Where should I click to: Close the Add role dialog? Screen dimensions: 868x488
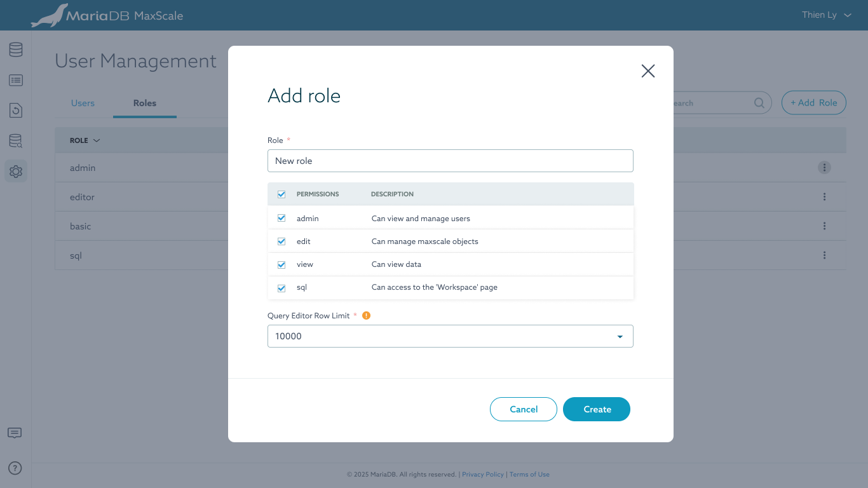648,71
